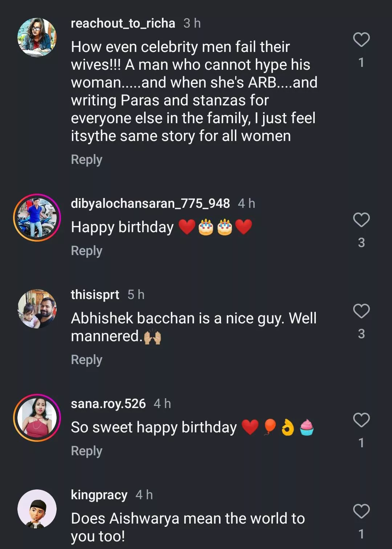Reply to sana.roy.526's comment
The height and width of the screenshot is (549, 392).
86,451
